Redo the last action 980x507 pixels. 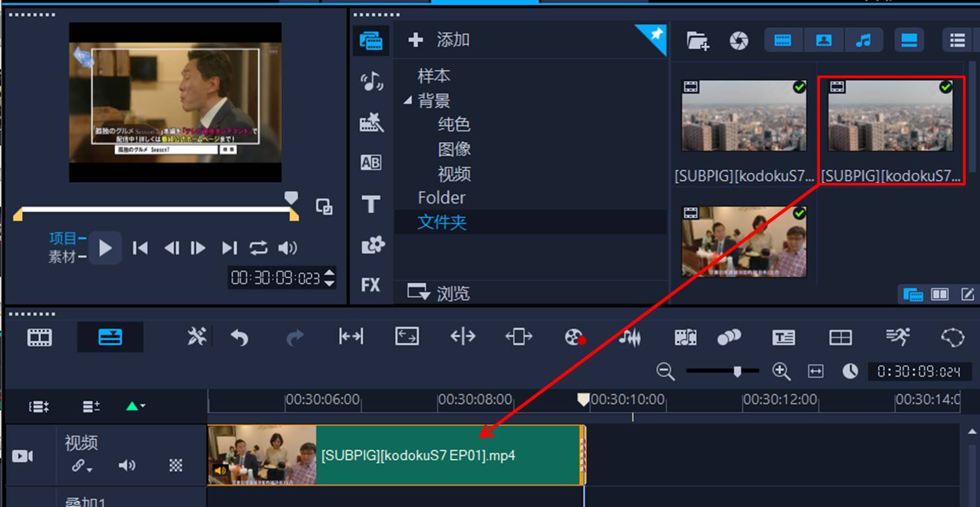295,337
